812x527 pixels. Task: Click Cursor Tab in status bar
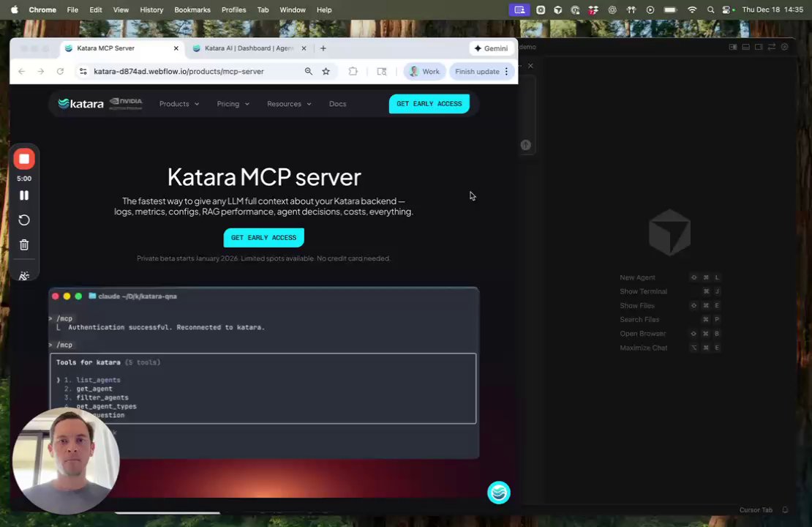[x=756, y=510]
